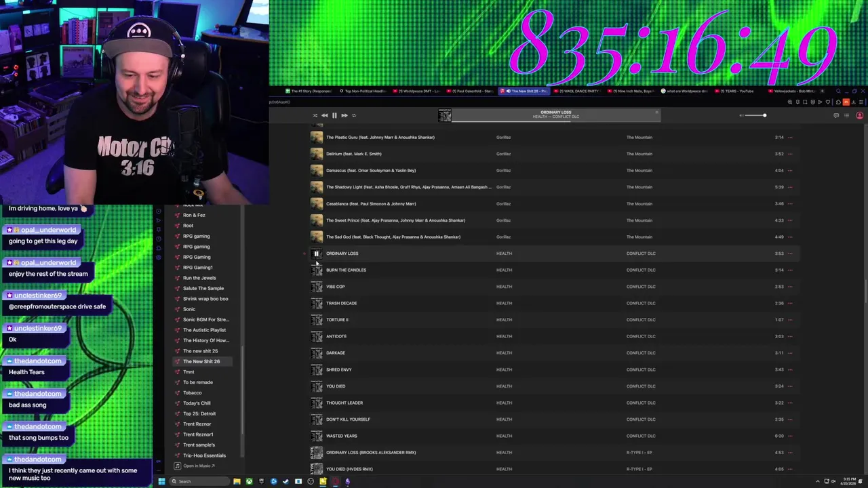Switch to the WADL DANCE PARTY tab
The width and height of the screenshot is (868, 488).
pyautogui.click(x=578, y=91)
